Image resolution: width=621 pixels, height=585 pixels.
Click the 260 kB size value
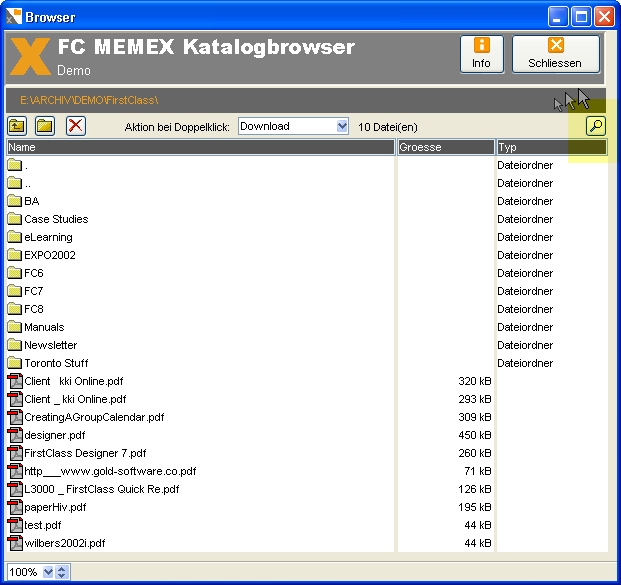click(x=474, y=453)
